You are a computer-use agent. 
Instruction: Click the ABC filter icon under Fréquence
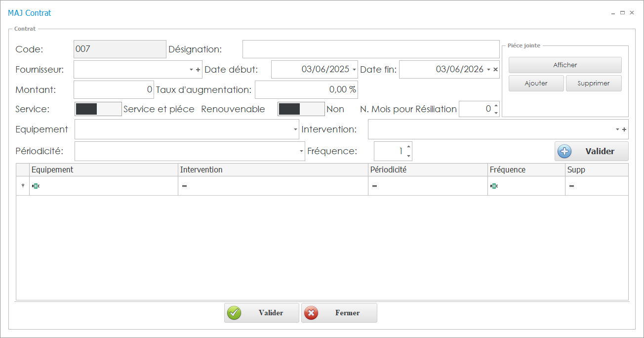[494, 186]
